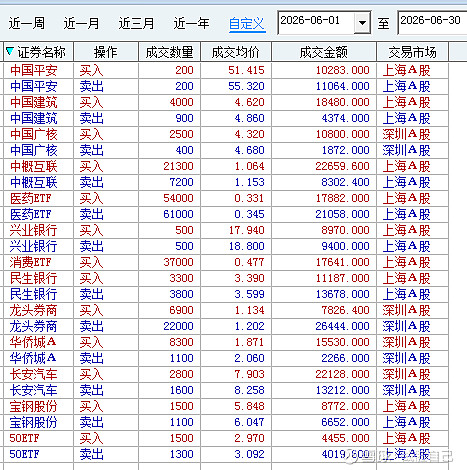The height and width of the screenshot is (470, 467).
Task: Select the 消费ETF row name
Action: (x=30, y=262)
